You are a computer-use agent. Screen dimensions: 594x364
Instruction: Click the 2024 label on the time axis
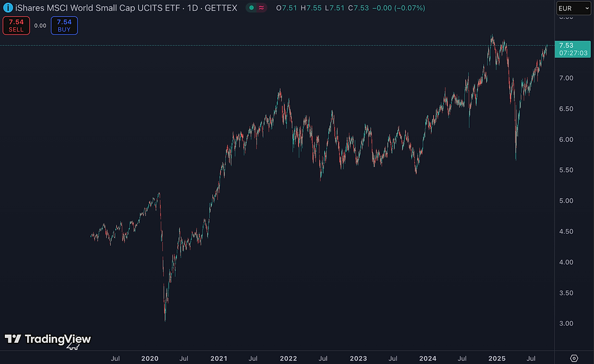pos(428,359)
